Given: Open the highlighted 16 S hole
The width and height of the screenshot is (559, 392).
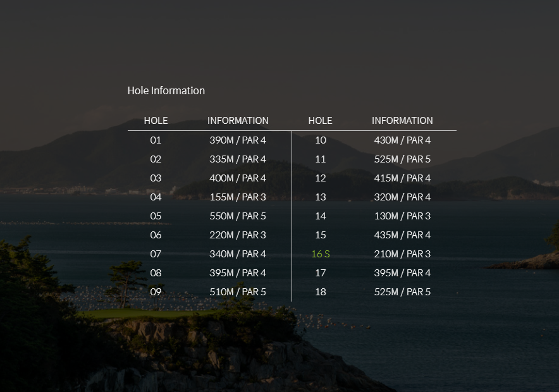Looking at the screenshot, I should click(x=321, y=254).
